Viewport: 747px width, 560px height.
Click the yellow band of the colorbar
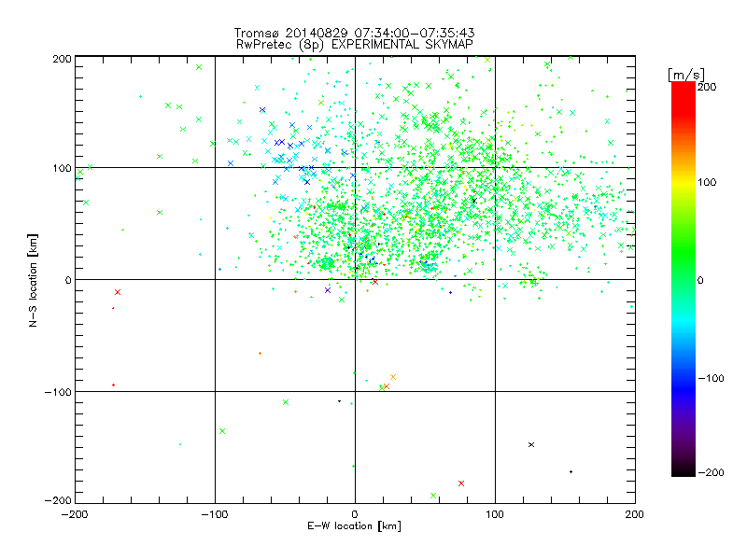coord(684,182)
